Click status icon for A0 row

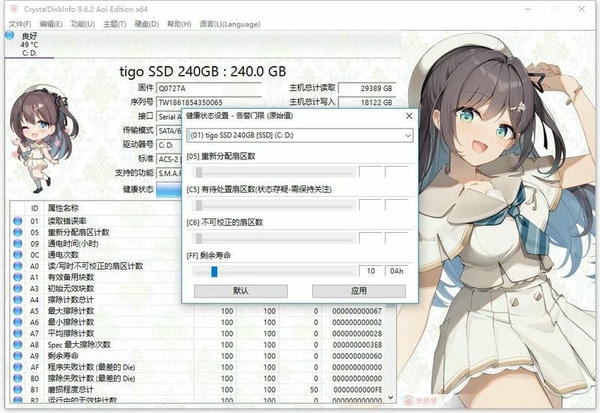pos(17,266)
